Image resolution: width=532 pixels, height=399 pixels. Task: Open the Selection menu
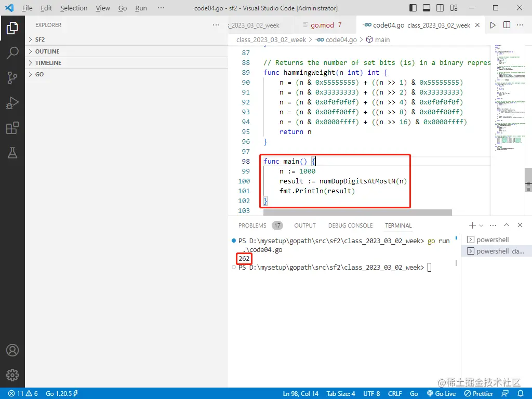point(74,8)
